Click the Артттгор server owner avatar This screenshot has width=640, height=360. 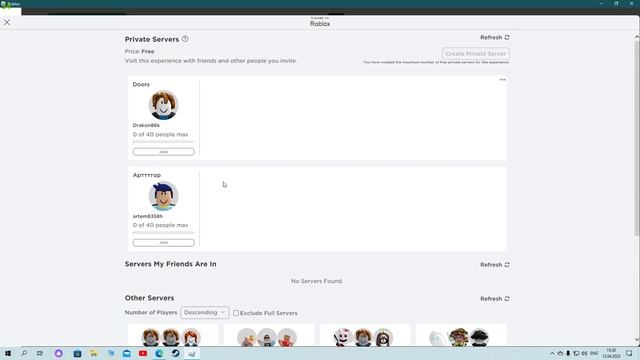[x=163, y=196]
